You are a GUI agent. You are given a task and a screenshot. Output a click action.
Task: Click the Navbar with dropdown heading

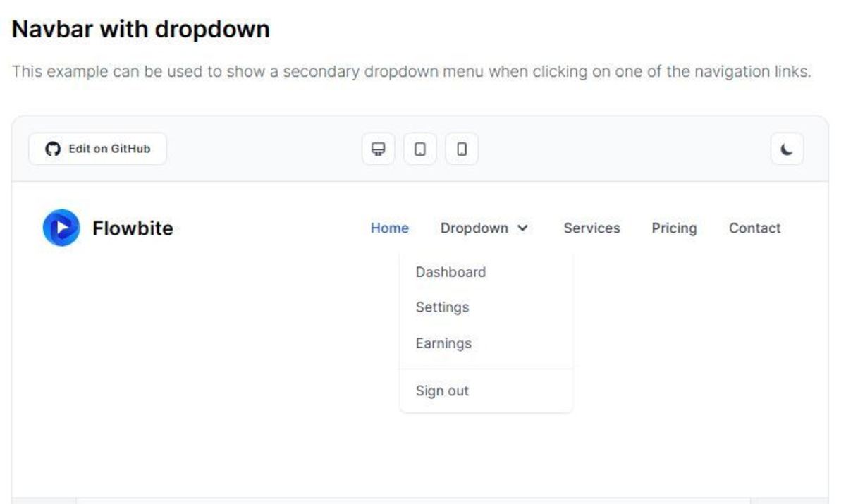[141, 30]
